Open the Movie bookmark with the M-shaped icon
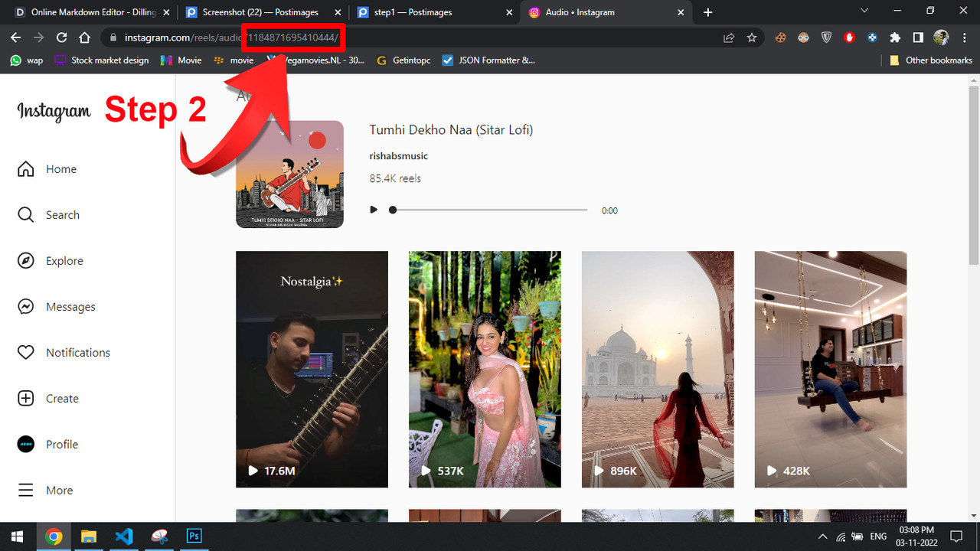 [x=181, y=60]
